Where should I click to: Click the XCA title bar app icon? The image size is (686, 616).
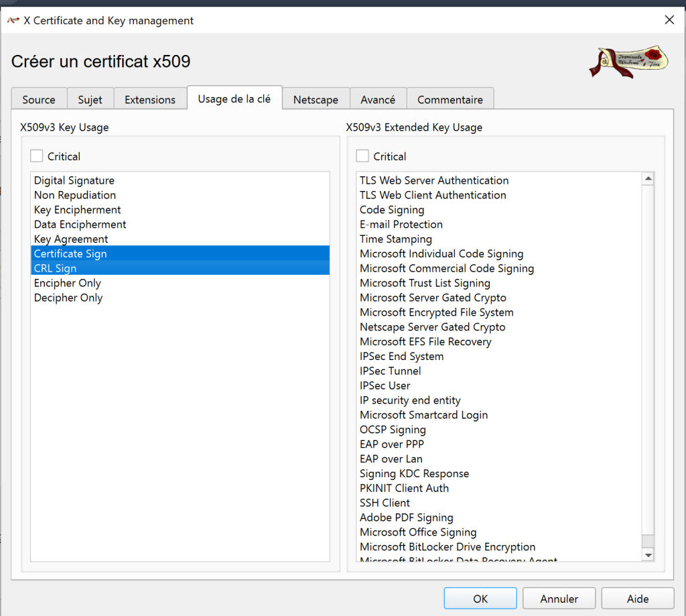[x=13, y=20]
